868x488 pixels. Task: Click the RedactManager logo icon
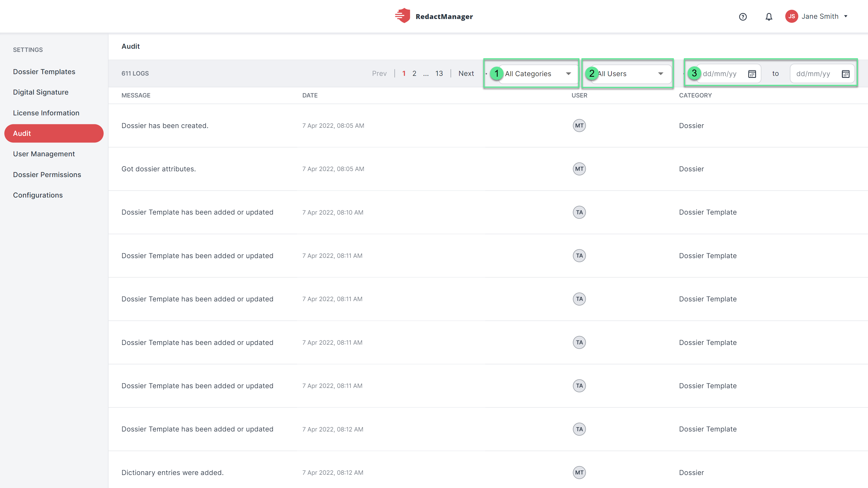point(402,16)
